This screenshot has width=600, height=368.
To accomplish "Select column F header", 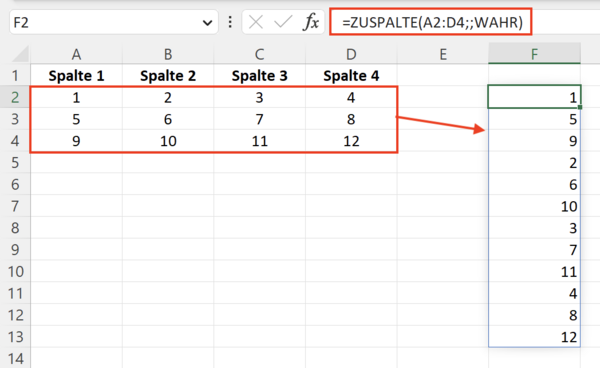I will [x=534, y=54].
